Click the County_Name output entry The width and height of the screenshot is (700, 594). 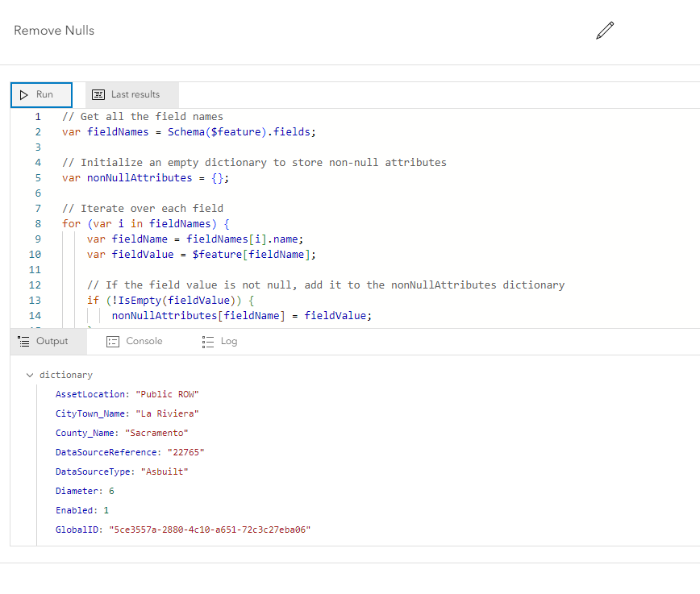[122, 433]
